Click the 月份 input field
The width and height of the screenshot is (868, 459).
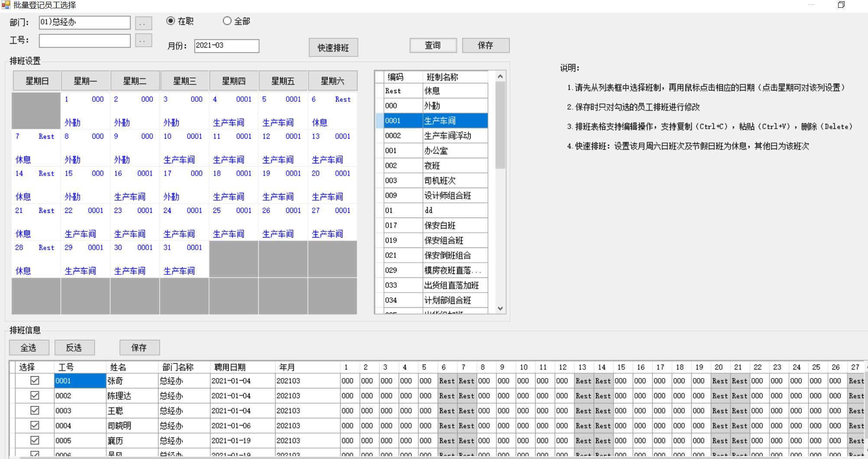[x=226, y=46]
